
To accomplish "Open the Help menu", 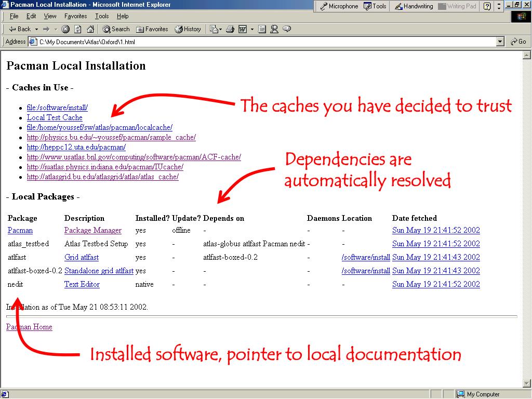I will tap(123, 16).
